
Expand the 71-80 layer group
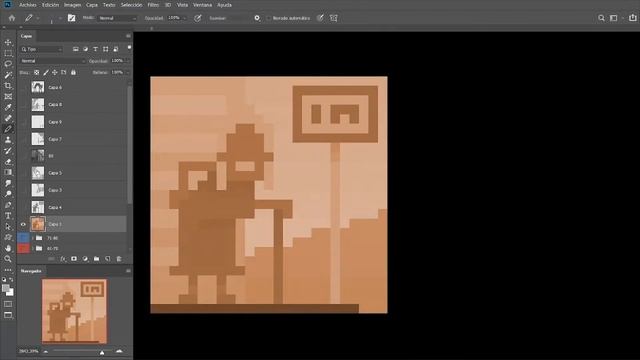click(x=33, y=238)
